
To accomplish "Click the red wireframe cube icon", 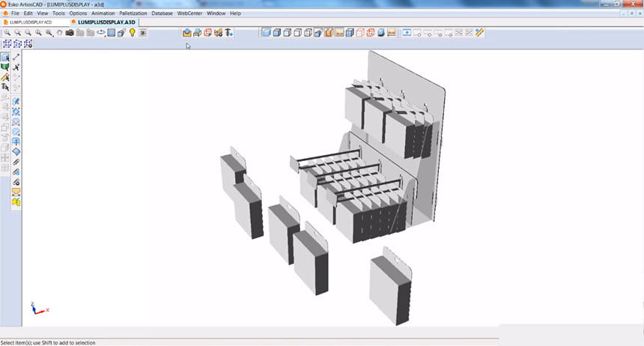I will [x=208, y=32].
